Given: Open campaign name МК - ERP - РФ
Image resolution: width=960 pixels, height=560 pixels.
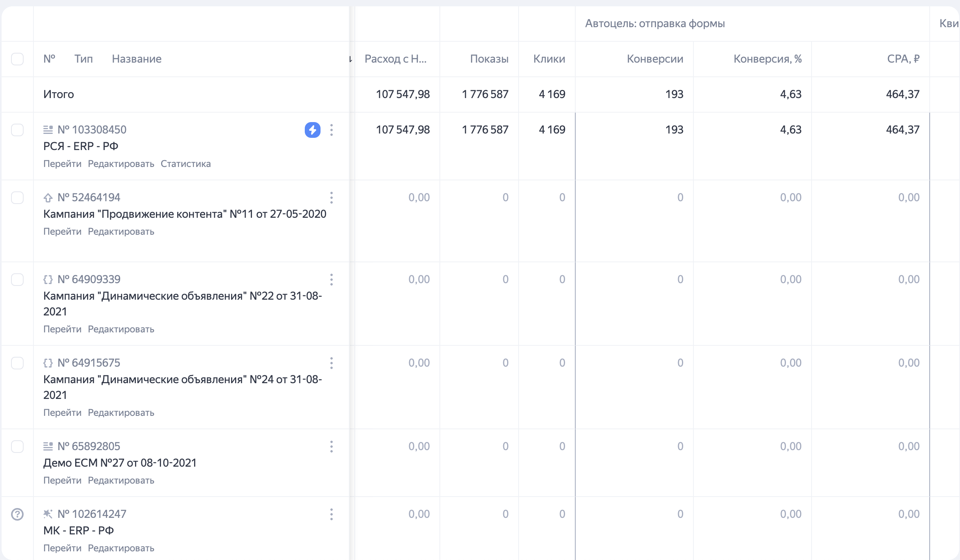Looking at the screenshot, I should click(x=78, y=531).
